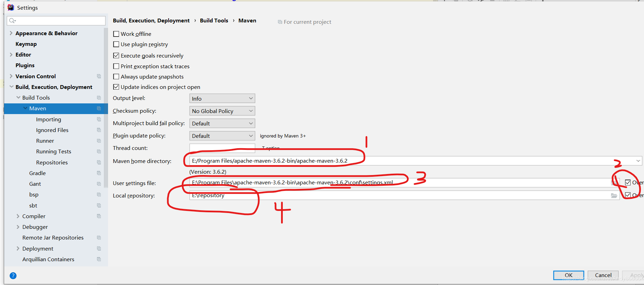Click project-level icon beside Build Tools
The height and width of the screenshot is (285, 644).
click(x=99, y=98)
